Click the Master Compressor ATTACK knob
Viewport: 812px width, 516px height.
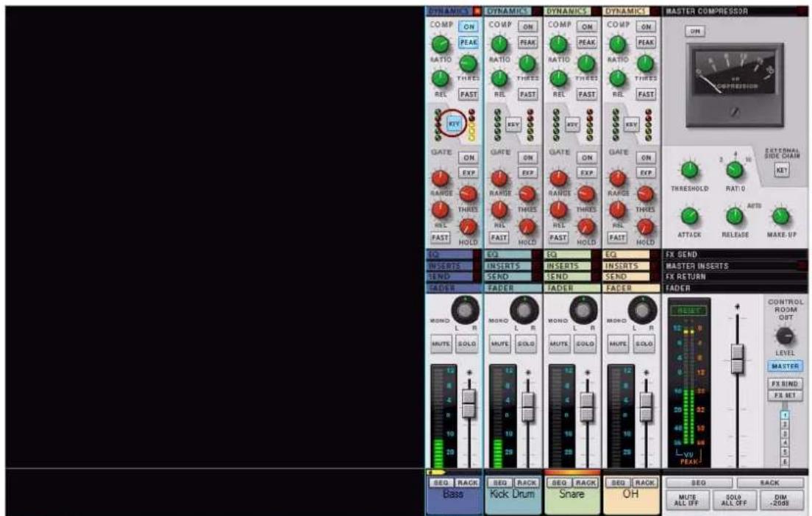pos(689,216)
